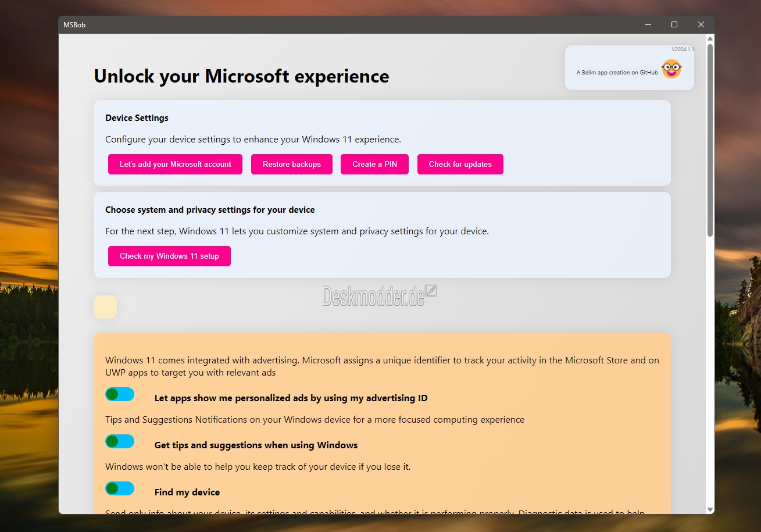Click 'Let apps show me personalized ads' label

tap(291, 398)
